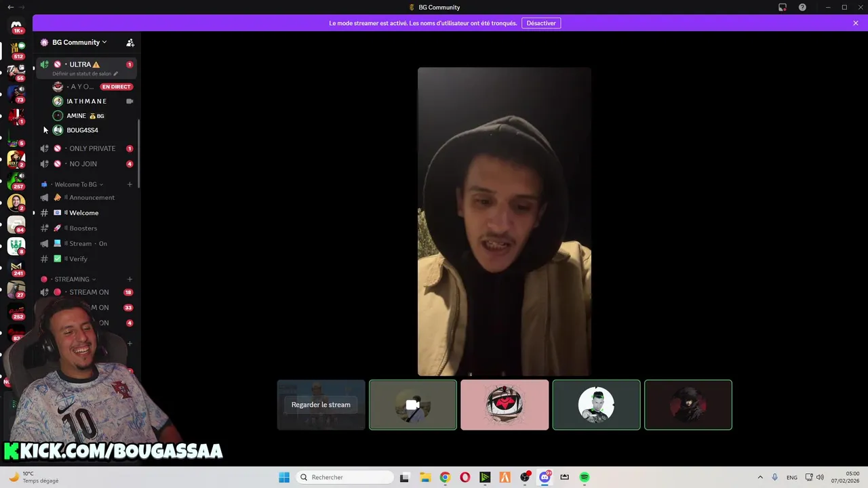
Task: Open Google Chrome from the taskbar
Action: (445, 477)
